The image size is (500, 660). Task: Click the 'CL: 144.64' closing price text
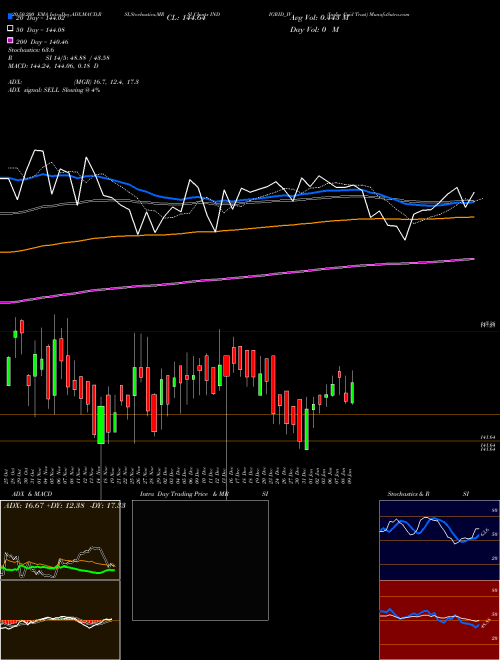(186, 18)
